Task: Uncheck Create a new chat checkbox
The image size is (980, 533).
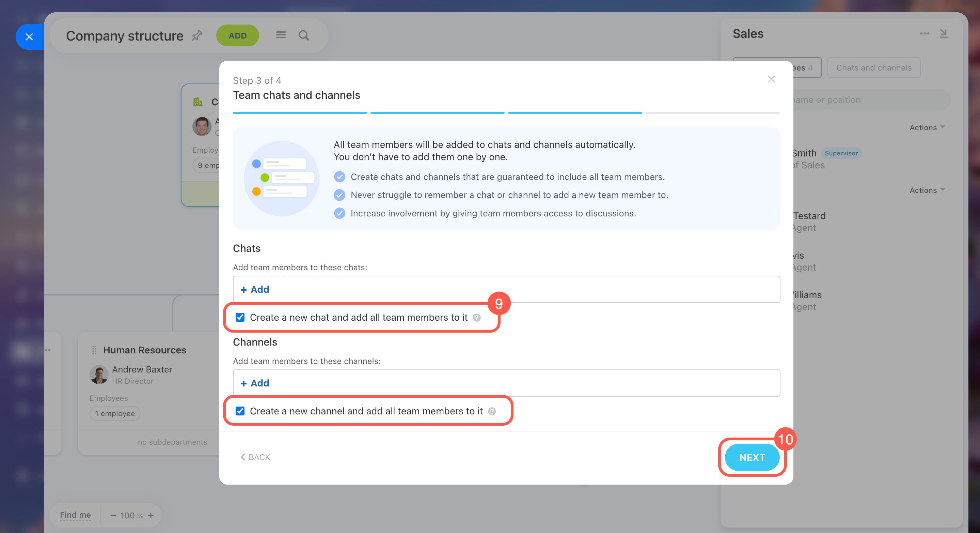Action: point(240,317)
